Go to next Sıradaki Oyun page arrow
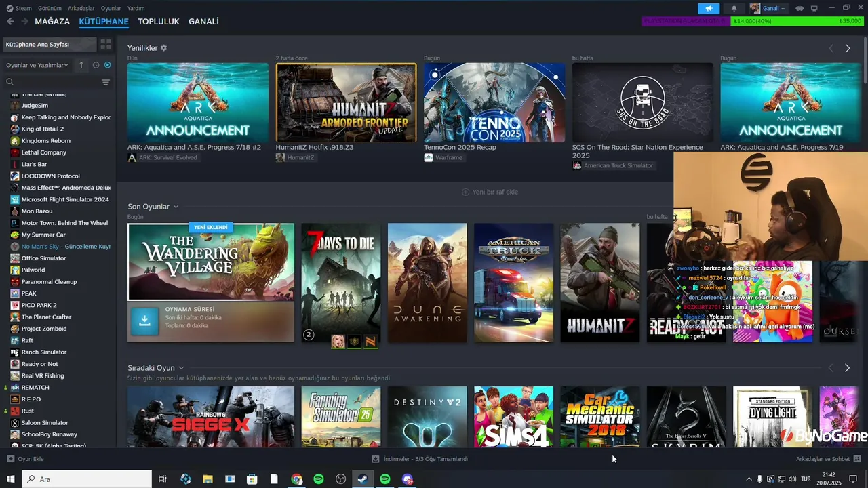Viewport: 868px width, 488px height. (x=847, y=367)
